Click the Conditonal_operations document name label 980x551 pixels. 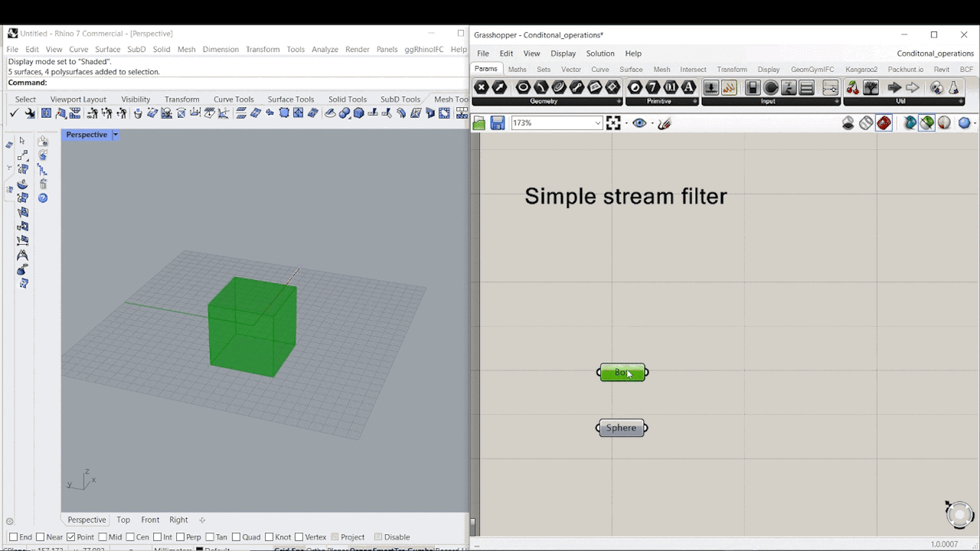[x=935, y=54]
